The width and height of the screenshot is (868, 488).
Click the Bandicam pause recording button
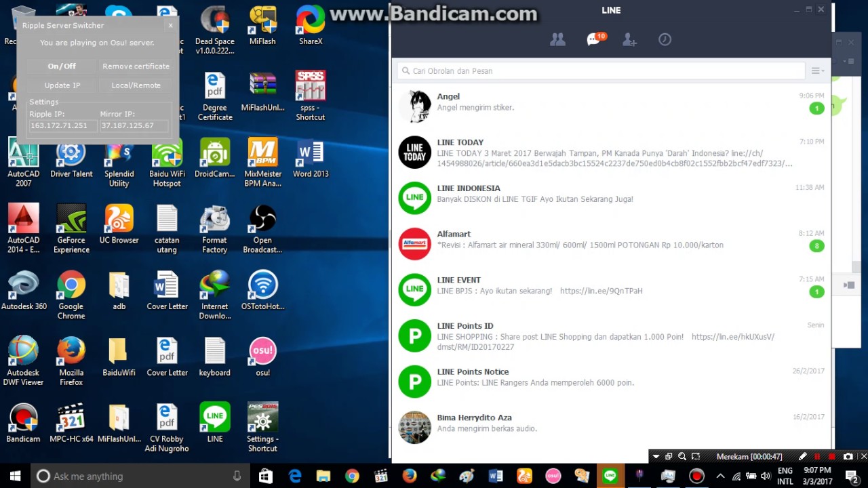pos(817,456)
